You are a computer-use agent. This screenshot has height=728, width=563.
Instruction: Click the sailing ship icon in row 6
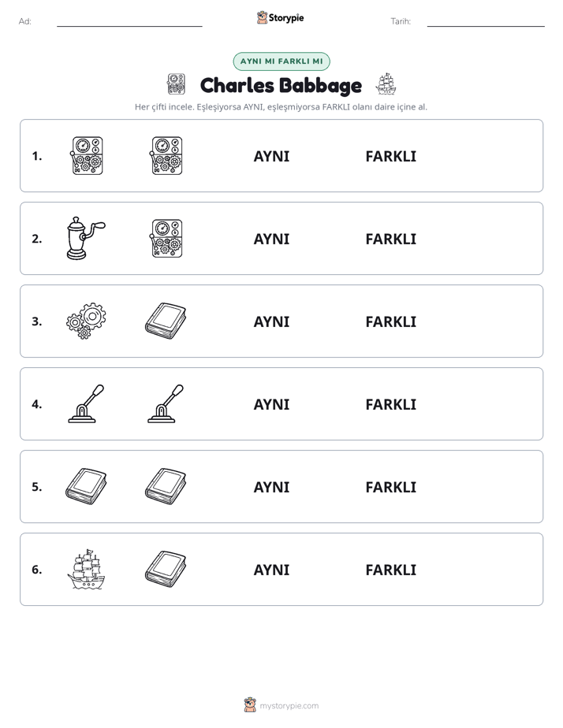(86, 569)
